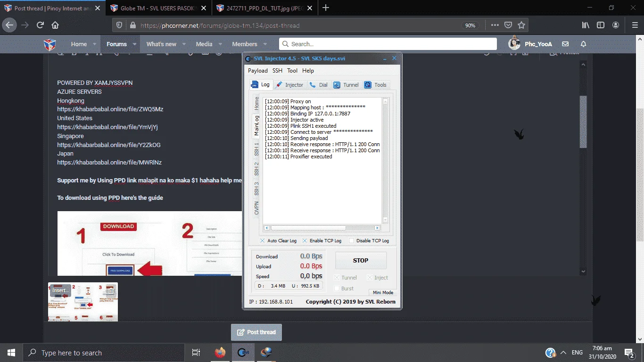Expand Home nav dropdown arrow
Image resolution: width=644 pixels, height=362 pixels.
pos(95,44)
